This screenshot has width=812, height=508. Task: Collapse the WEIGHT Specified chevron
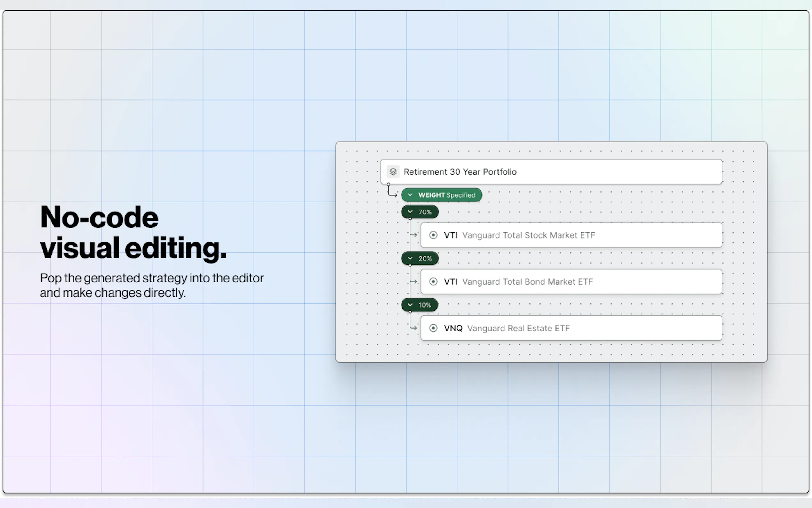point(410,195)
